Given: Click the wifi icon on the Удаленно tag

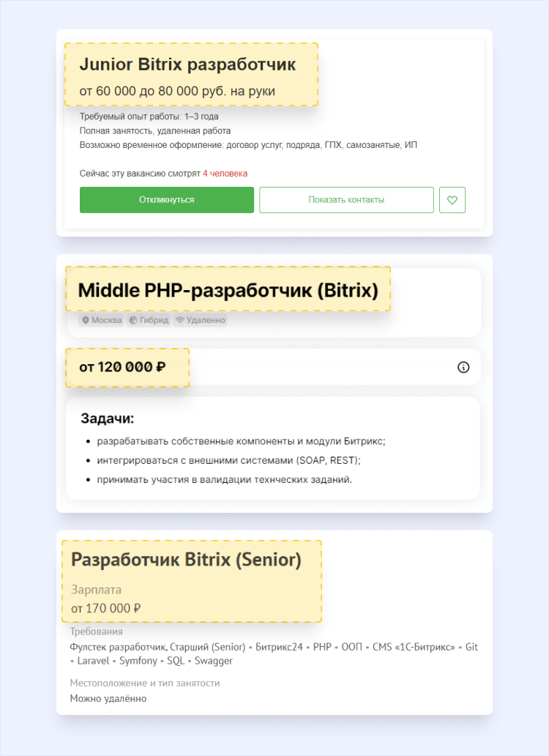Looking at the screenshot, I should pyautogui.click(x=179, y=320).
